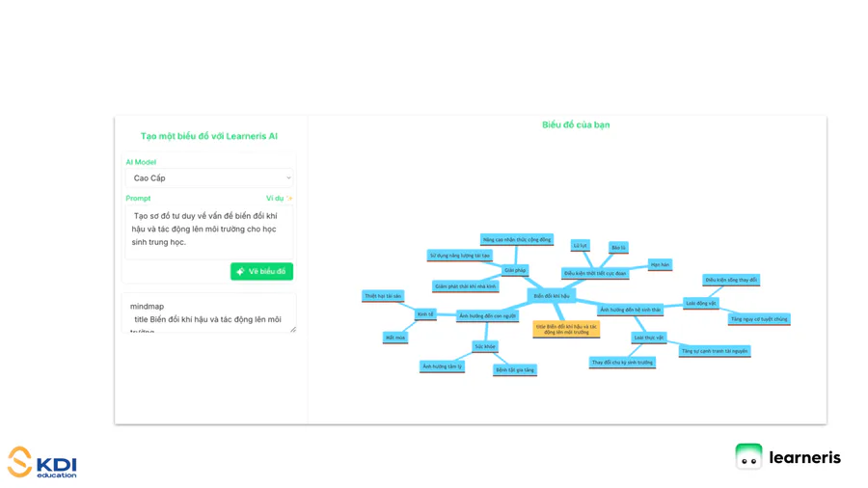Click the Sức khỏe node
868x488 pixels.
(x=485, y=346)
